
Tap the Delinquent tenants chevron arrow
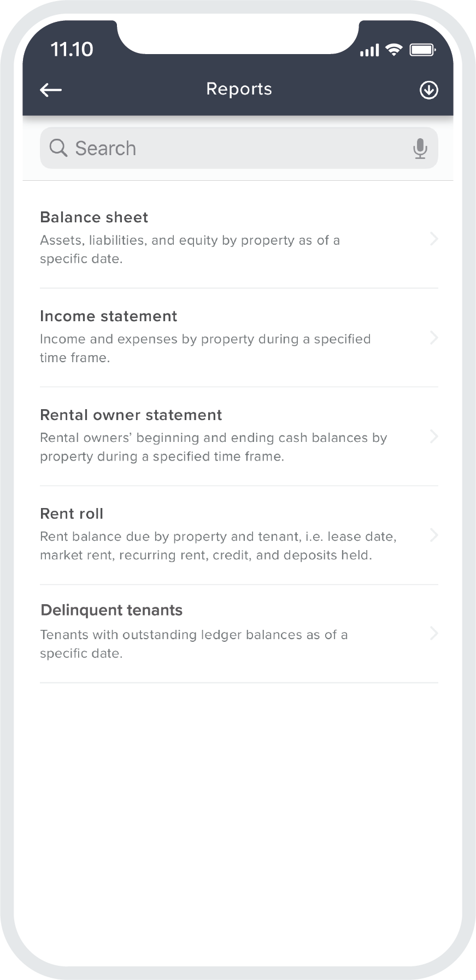[434, 634]
